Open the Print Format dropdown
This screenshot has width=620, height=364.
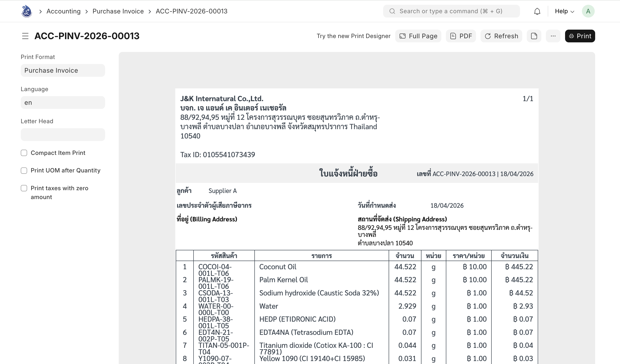point(63,71)
